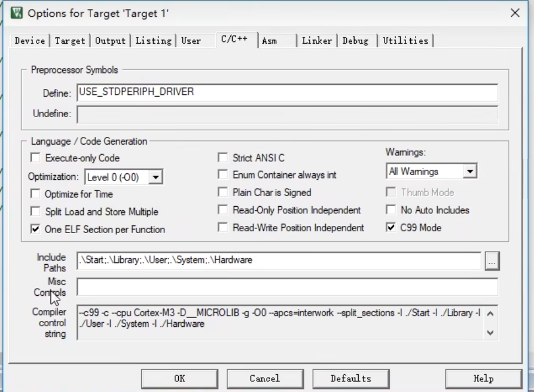534x392 pixels.
Task: Click the Undefine input field
Action: point(288,115)
